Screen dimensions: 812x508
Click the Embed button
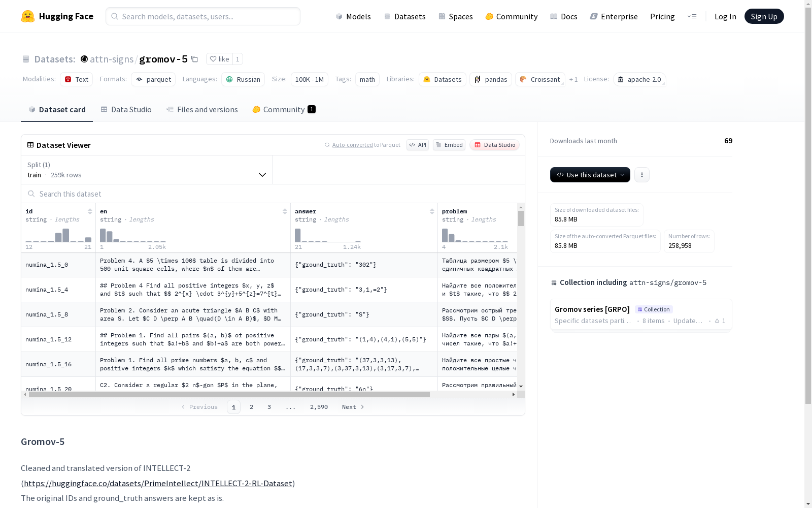[449, 145]
